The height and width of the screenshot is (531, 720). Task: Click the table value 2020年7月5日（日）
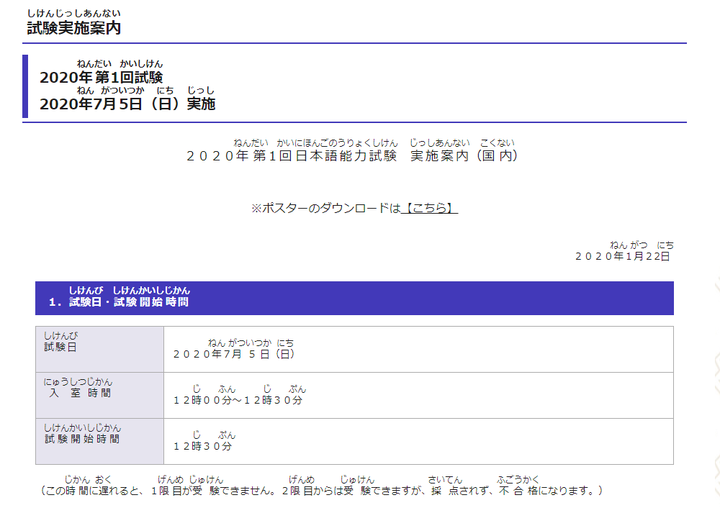234,354
